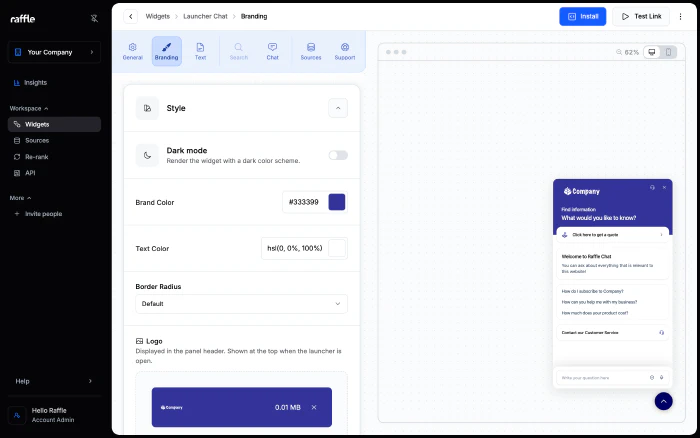The image size is (700, 438).
Task: Remove the uploaded logo file
Action: (314, 408)
